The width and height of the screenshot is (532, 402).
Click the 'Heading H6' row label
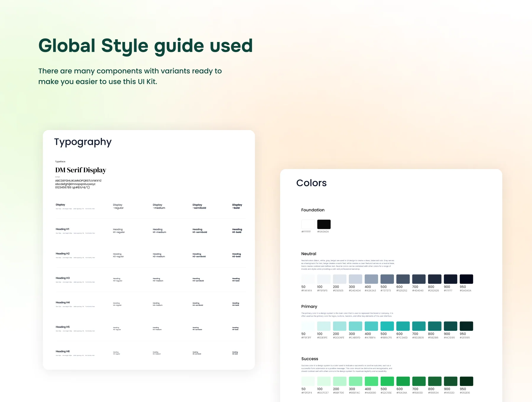63,351
